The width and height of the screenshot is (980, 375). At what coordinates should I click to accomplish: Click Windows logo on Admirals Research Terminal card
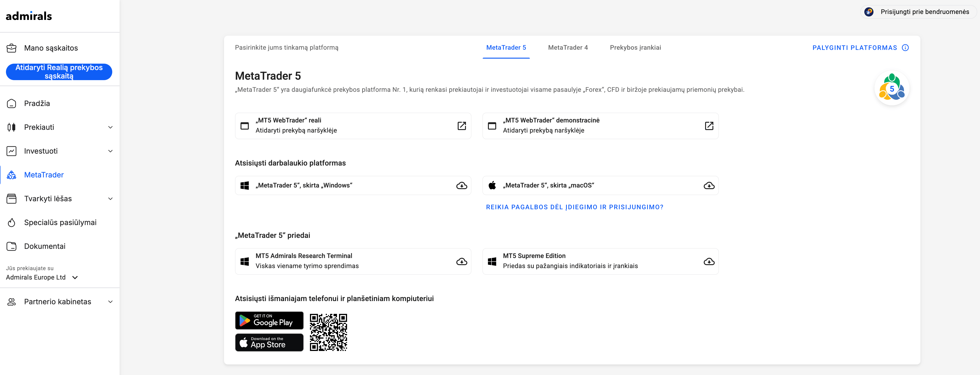(245, 262)
